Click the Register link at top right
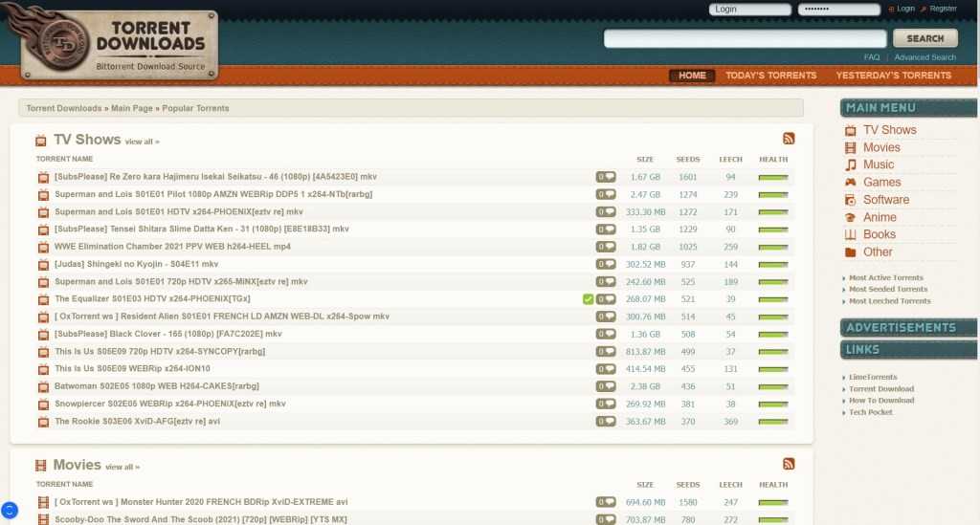The width and height of the screenshot is (980, 525). tap(943, 9)
